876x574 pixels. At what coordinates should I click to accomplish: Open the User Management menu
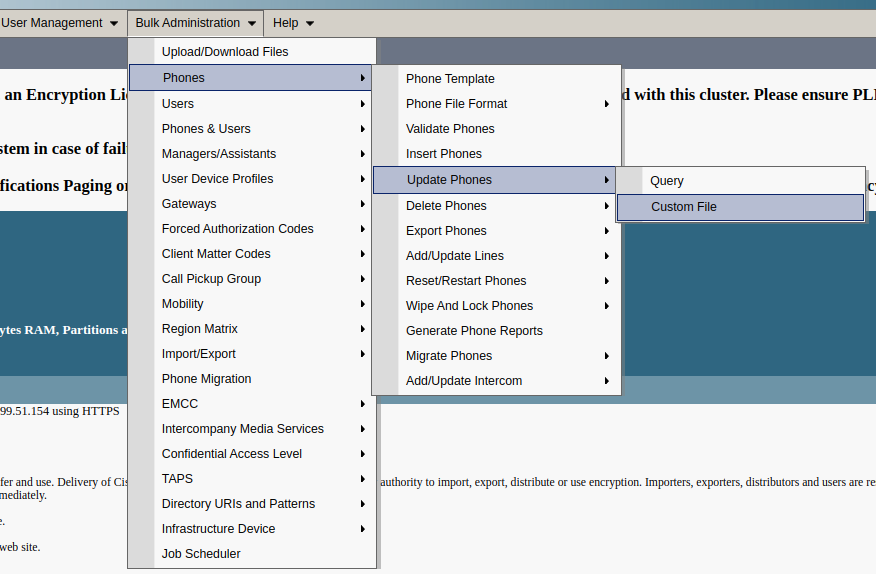60,23
